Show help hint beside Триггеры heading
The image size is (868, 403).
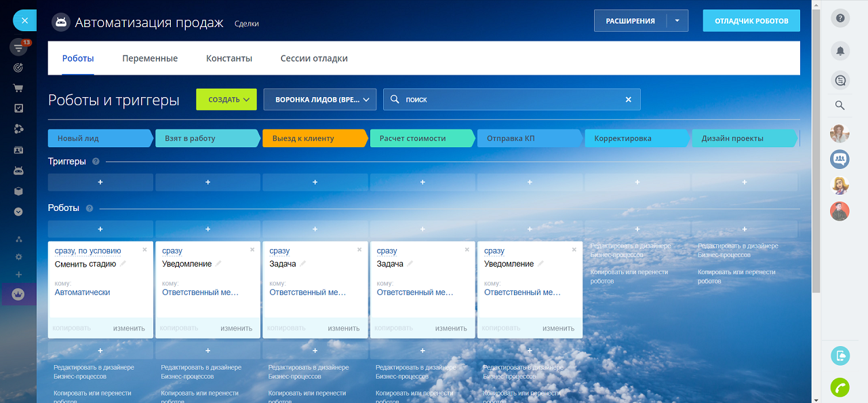pyautogui.click(x=96, y=161)
